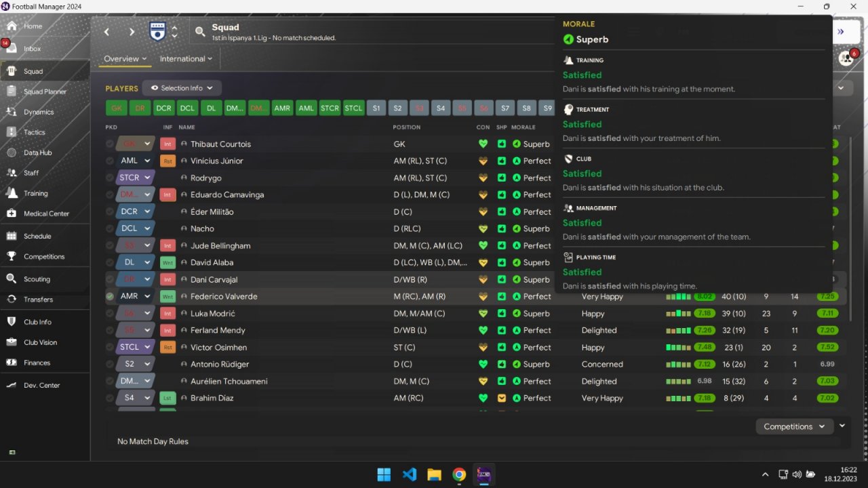Image resolution: width=868 pixels, height=488 pixels.
Task: Open Visual Studio Code from the taskbar
Action: tap(410, 474)
